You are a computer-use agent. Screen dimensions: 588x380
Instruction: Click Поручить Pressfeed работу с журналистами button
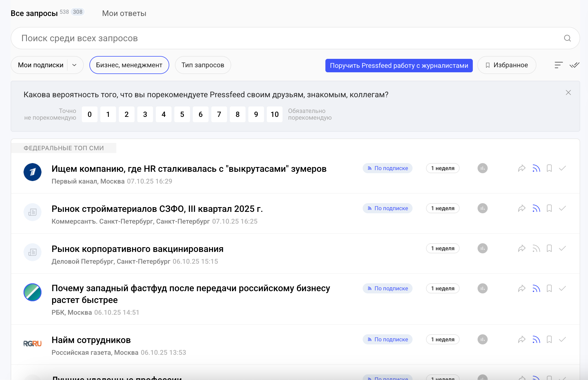(399, 66)
